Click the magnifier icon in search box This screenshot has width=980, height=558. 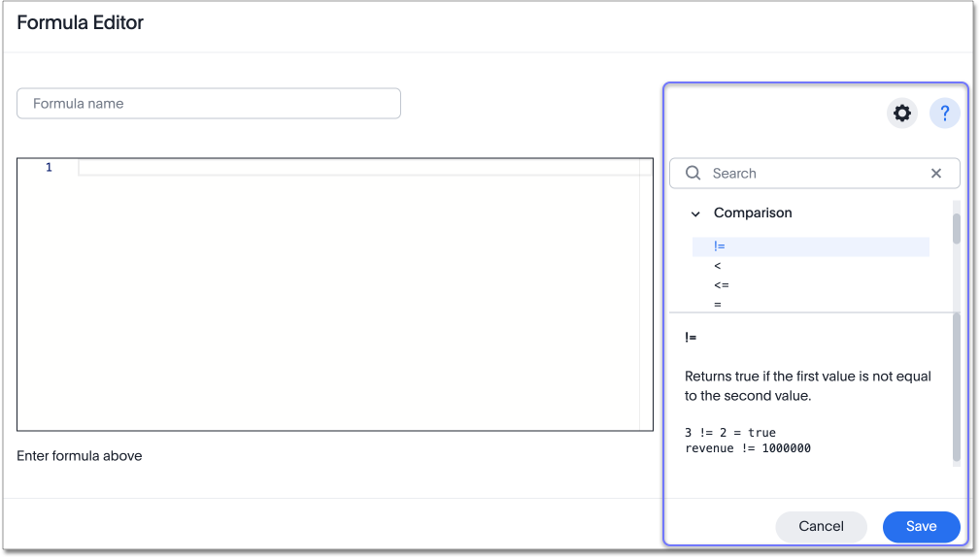[x=693, y=174]
